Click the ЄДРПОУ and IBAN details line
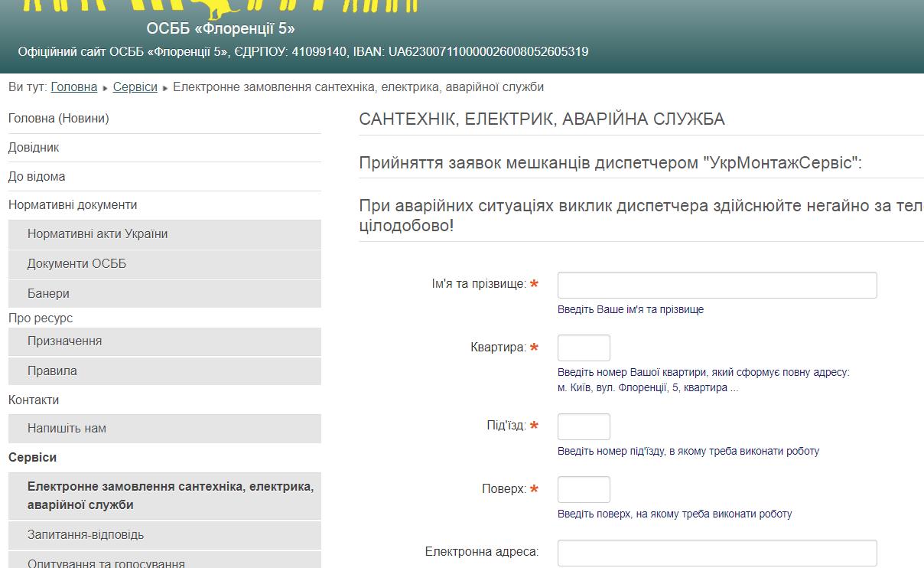This screenshot has height=568, width=924. 304,52
